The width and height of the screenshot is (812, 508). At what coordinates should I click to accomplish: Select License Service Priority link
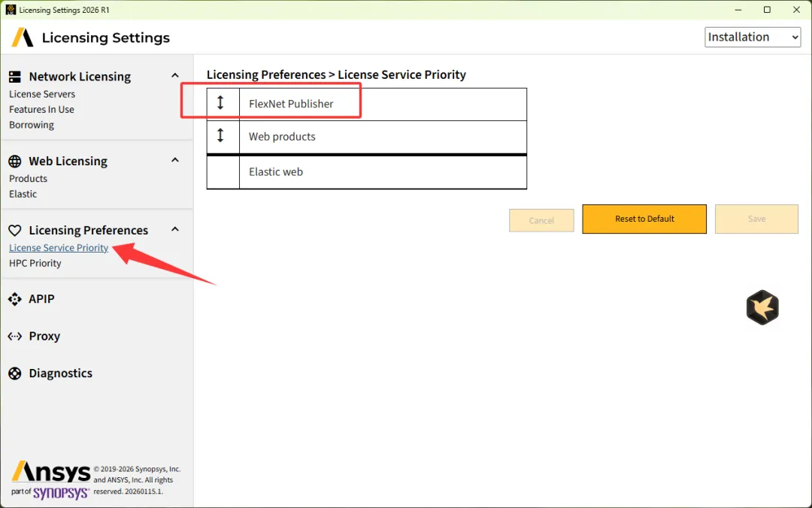pos(59,247)
